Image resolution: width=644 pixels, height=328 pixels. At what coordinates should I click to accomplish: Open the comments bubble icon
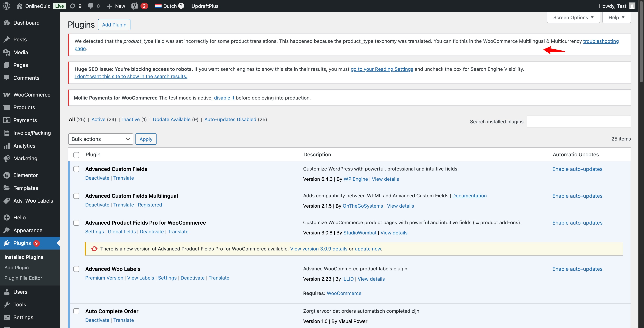91,6
